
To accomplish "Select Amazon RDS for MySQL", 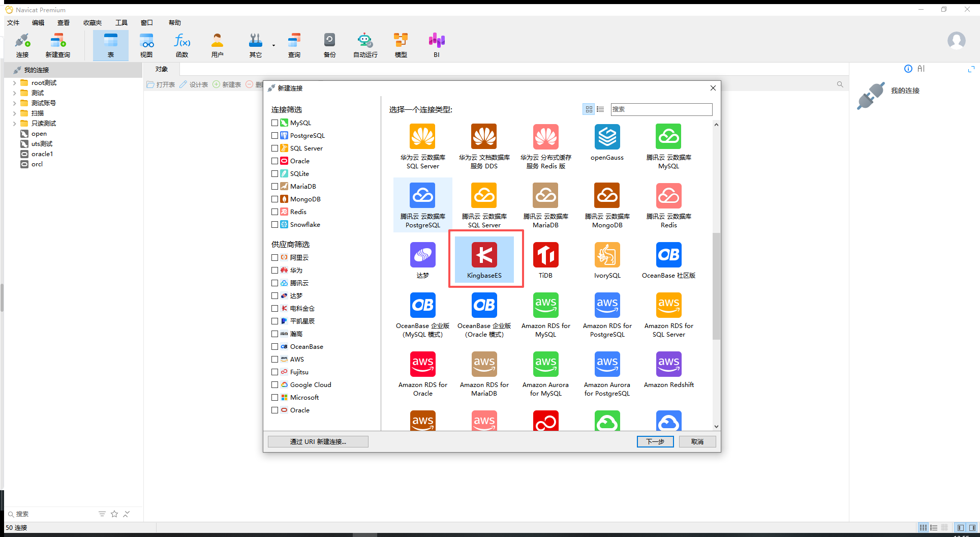I will (x=545, y=315).
